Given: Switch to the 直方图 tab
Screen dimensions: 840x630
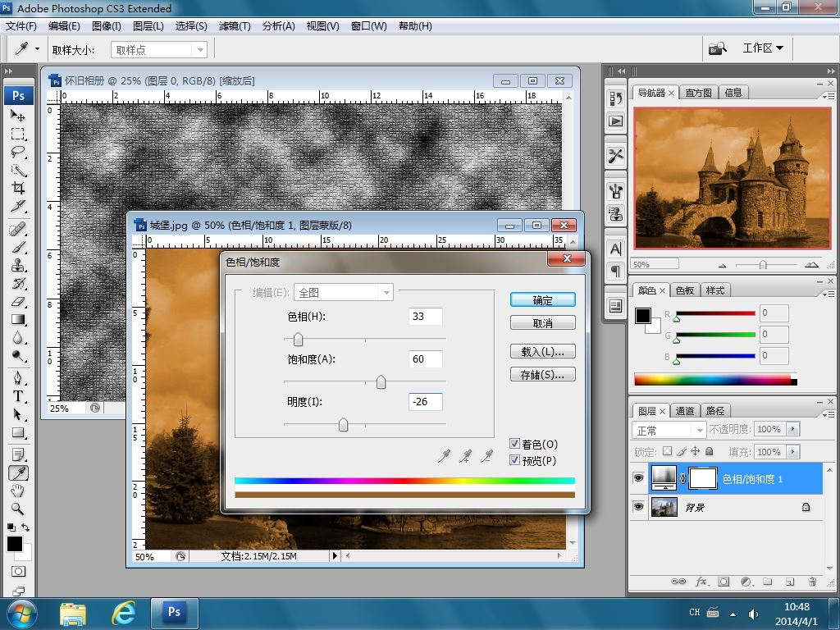Looking at the screenshot, I should (x=698, y=93).
